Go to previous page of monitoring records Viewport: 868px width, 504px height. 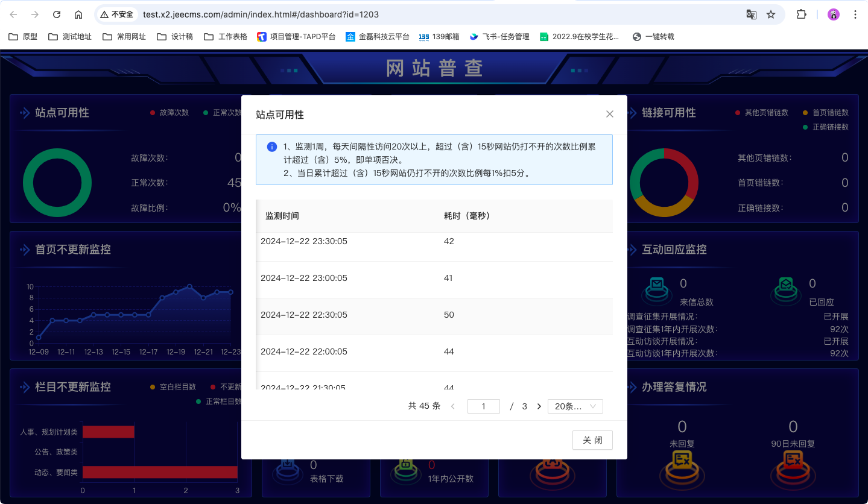point(453,406)
